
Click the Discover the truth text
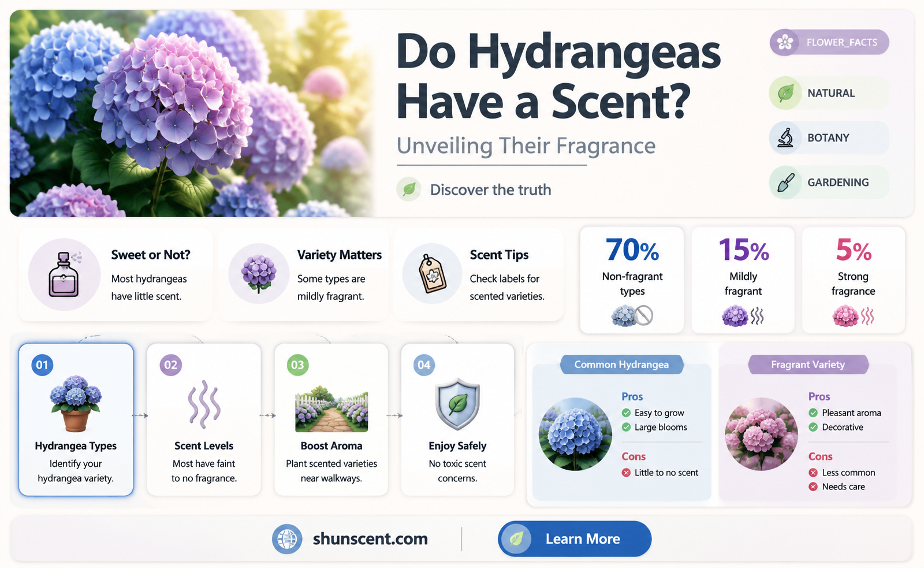coord(491,190)
